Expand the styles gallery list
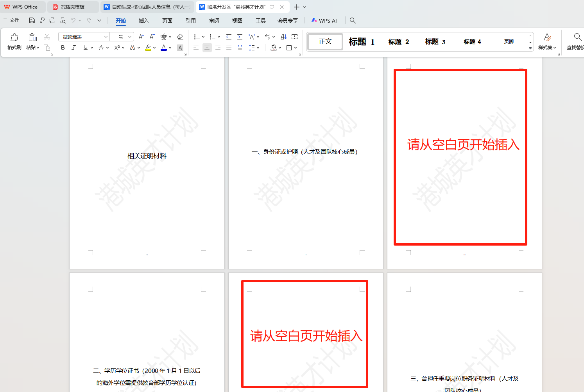 tap(530, 48)
